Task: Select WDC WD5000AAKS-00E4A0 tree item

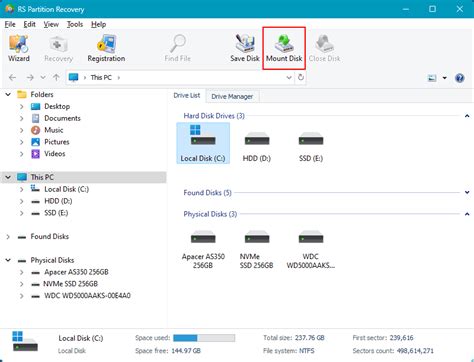Action: [87, 296]
